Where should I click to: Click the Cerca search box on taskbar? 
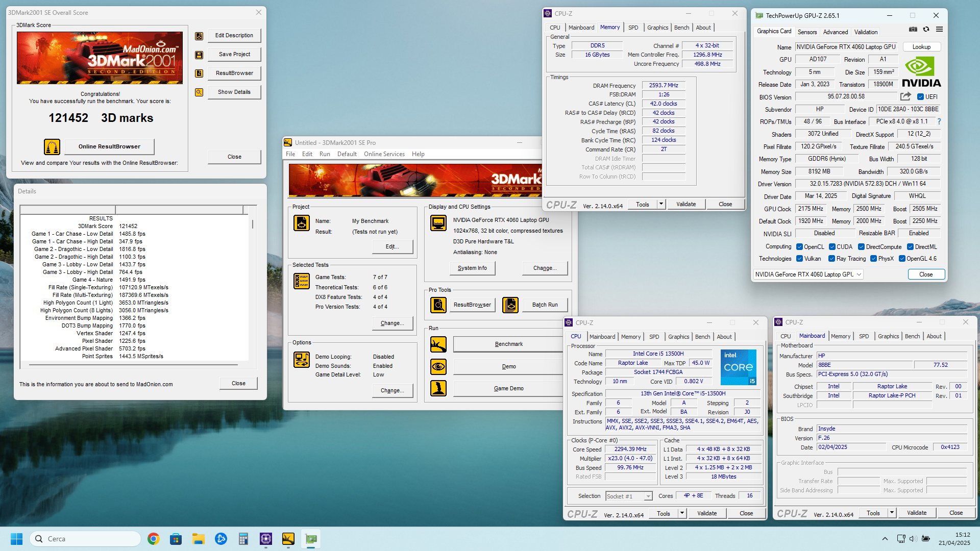click(85, 539)
